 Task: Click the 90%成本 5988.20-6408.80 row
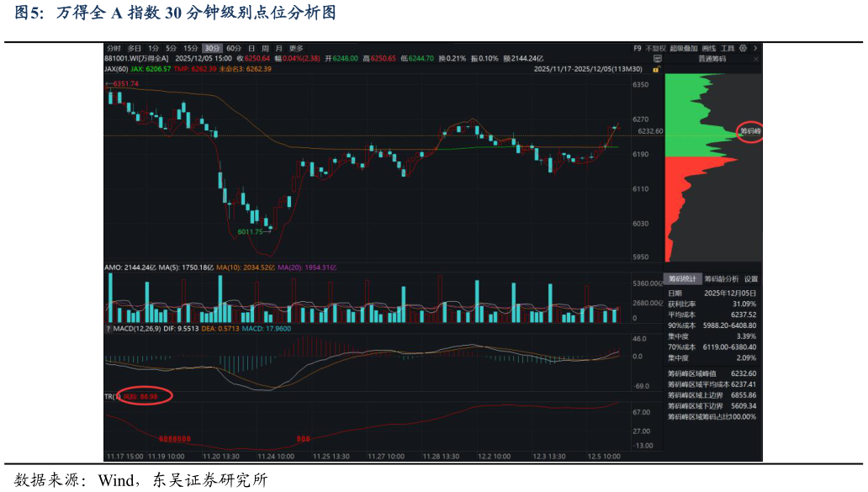pos(712,325)
